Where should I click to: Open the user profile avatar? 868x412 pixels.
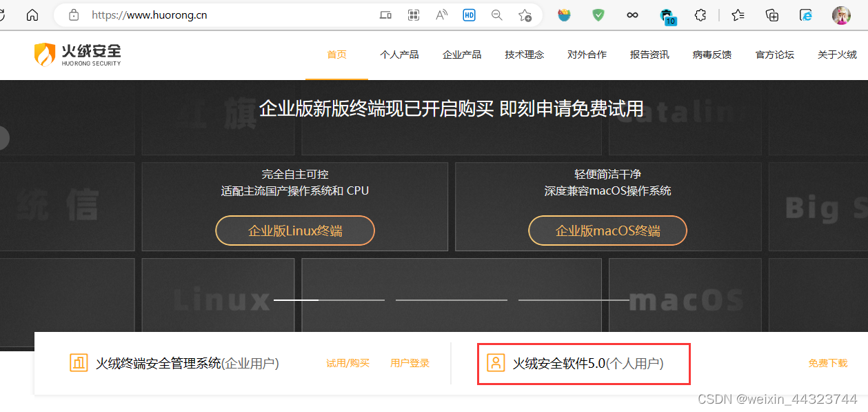(x=841, y=15)
